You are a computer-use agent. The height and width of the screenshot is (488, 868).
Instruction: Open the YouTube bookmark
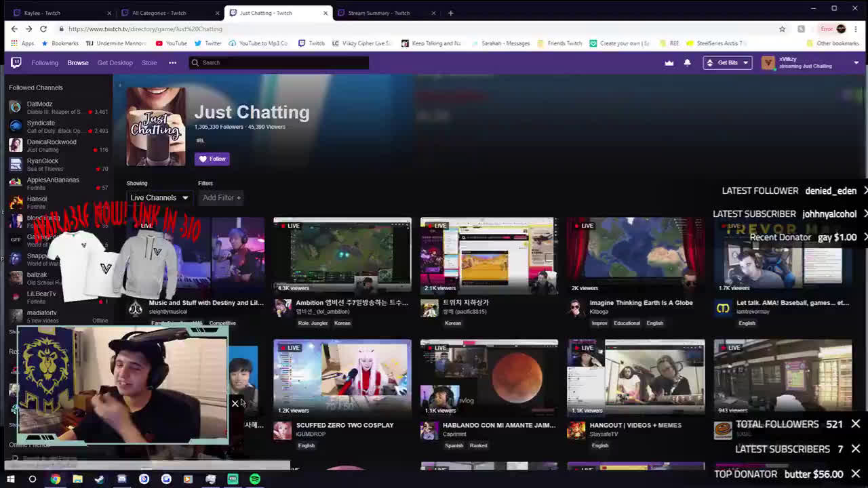(171, 43)
